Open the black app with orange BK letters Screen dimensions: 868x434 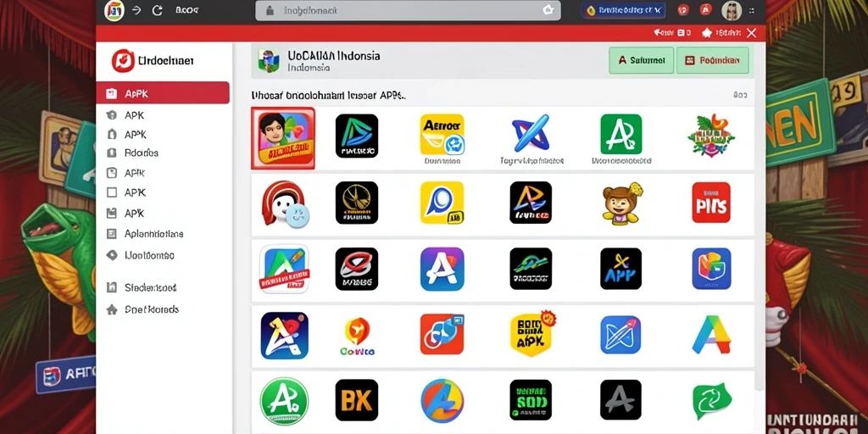357,400
